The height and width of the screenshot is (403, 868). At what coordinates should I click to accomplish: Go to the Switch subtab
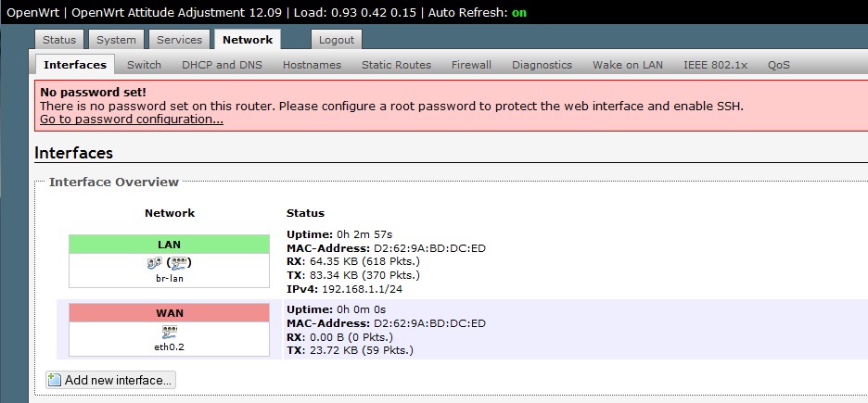144,65
